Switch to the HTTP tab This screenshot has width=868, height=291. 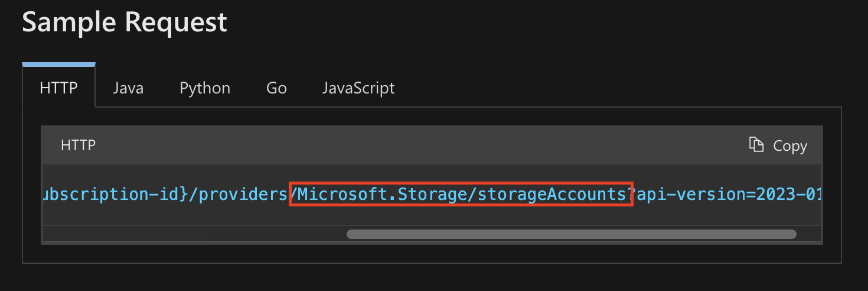click(58, 88)
